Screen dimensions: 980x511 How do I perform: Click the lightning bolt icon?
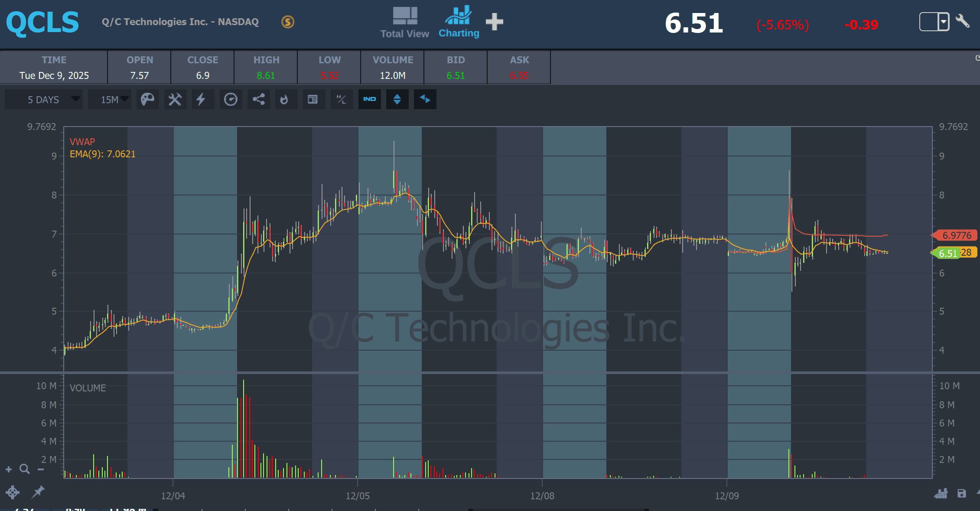tap(201, 100)
